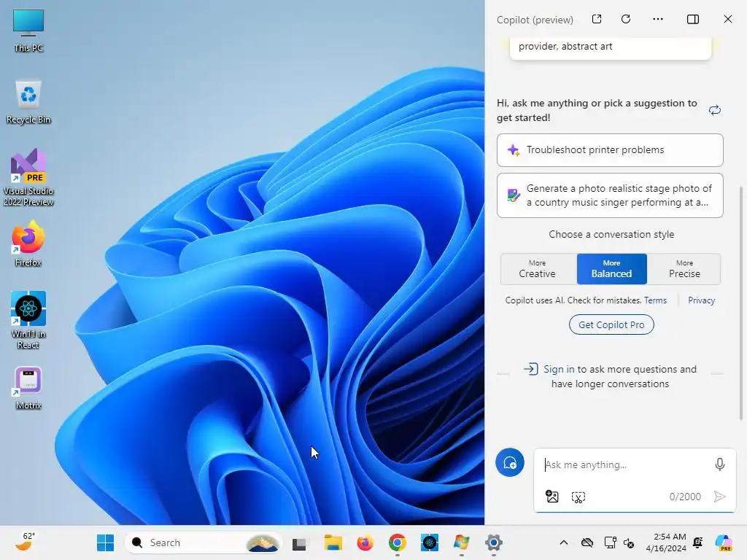Launch Firefox from the taskbar
This screenshot has width=747, height=560.
tap(365, 542)
